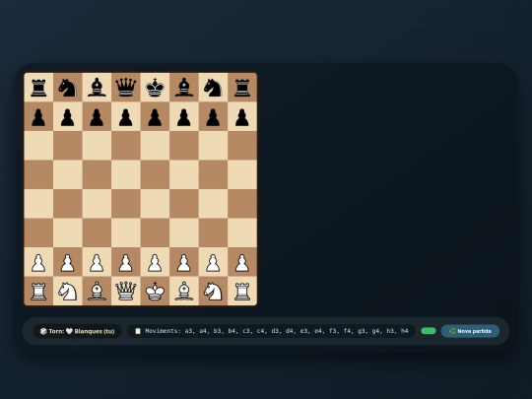Select the white bishop on f1
The width and height of the screenshot is (532, 399).
point(184,291)
